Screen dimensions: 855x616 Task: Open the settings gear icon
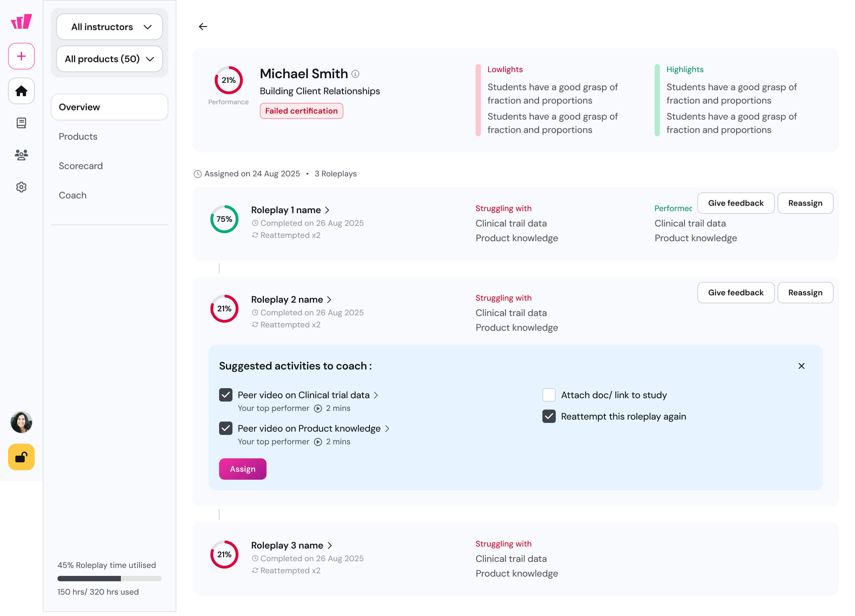[21, 187]
